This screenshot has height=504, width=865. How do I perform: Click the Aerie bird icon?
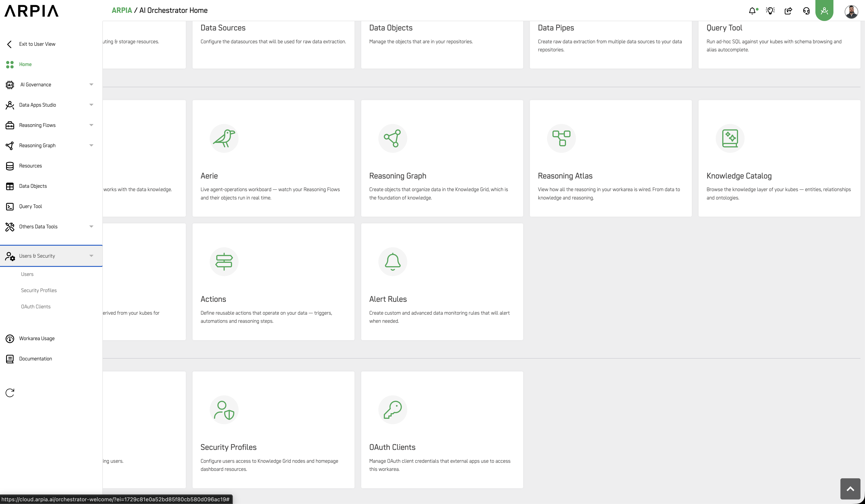tap(224, 138)
